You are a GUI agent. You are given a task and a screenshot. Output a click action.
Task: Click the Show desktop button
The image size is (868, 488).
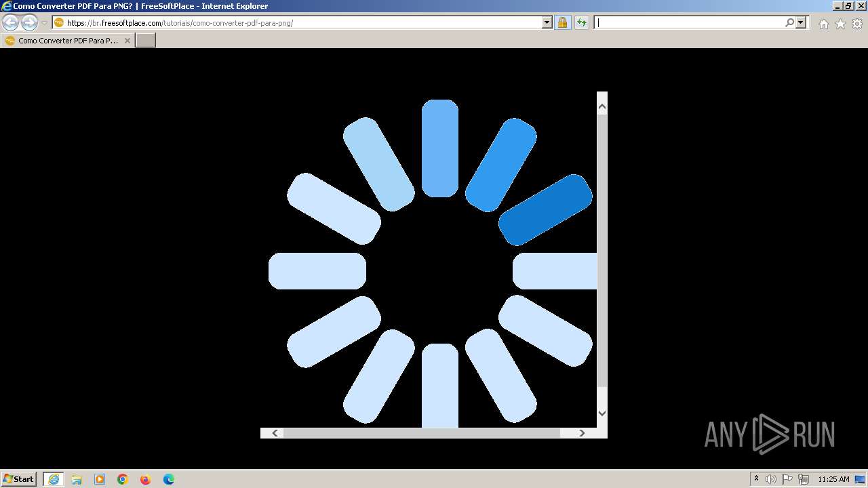pos(861,479)
